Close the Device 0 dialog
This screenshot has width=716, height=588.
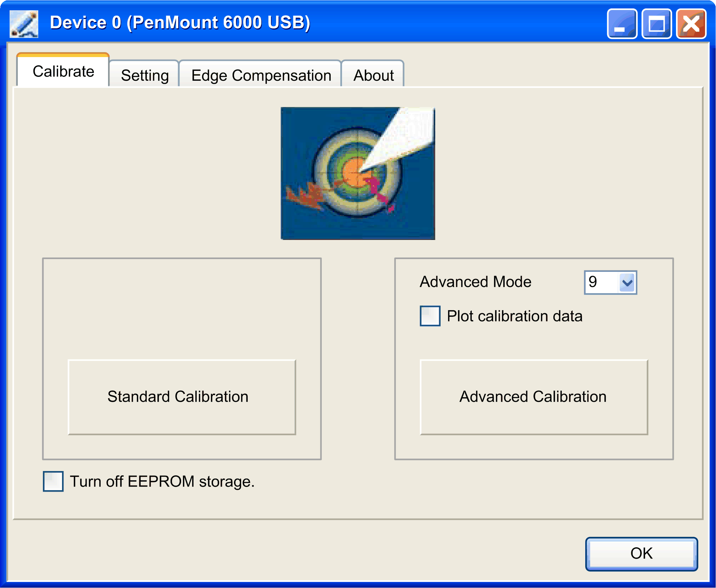[x=691, y=24]
